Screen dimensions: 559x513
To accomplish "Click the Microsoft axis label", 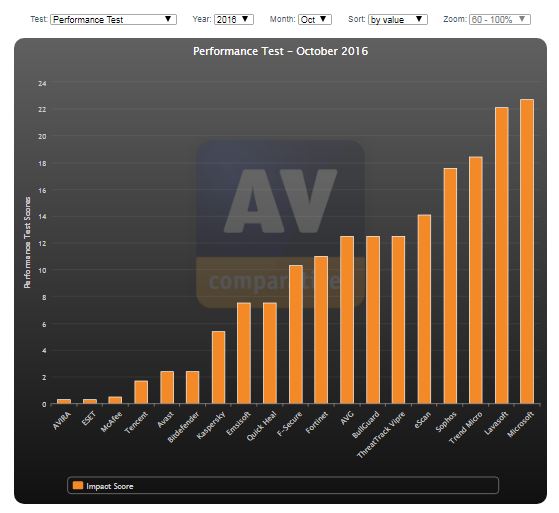I will click(520, 424).
